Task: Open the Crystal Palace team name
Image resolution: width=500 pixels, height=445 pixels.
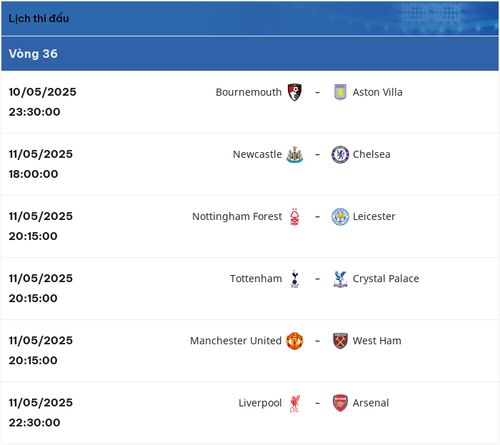Action: tap(386, 279)
